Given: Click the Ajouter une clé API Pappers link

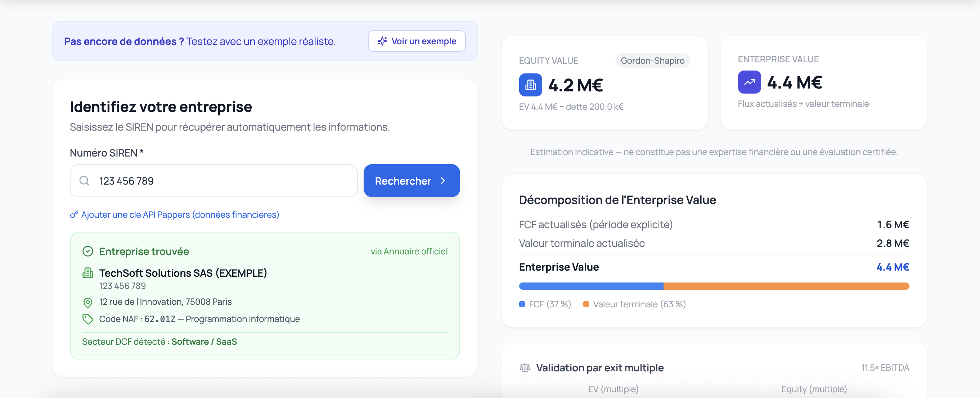Looking at the screenshot, I should (x=180, y=214).
